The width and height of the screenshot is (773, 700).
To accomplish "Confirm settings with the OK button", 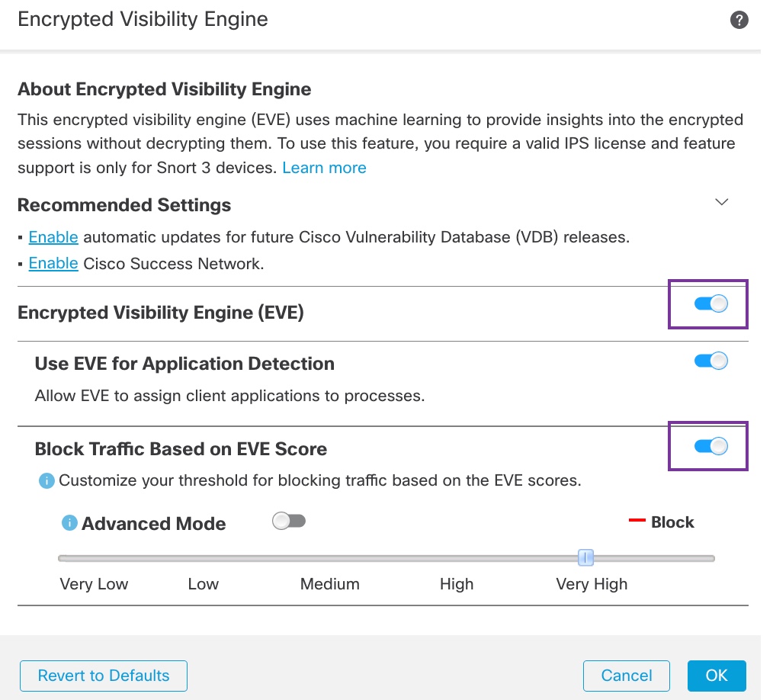I will click(716, 676).
